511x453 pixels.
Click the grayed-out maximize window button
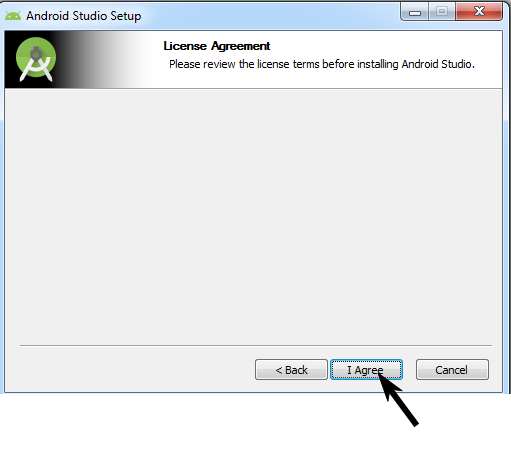point(442,12)
